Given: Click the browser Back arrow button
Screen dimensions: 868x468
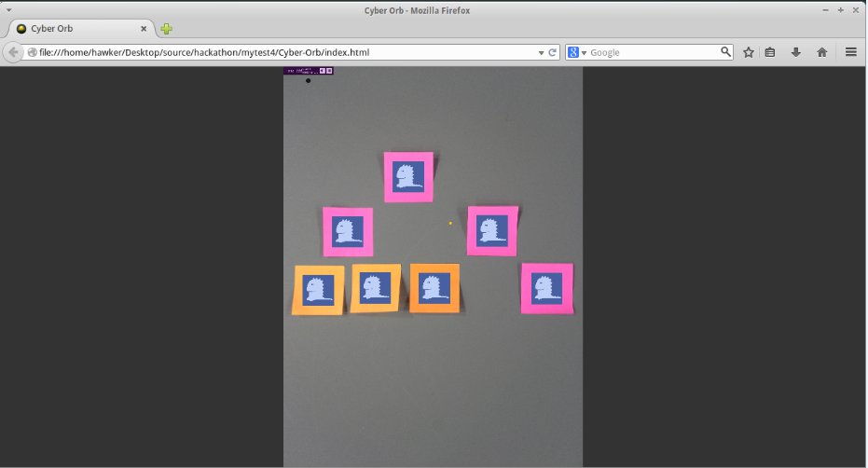Looking at the screenshot, I should pyautogui.click(x=13, y=52).
